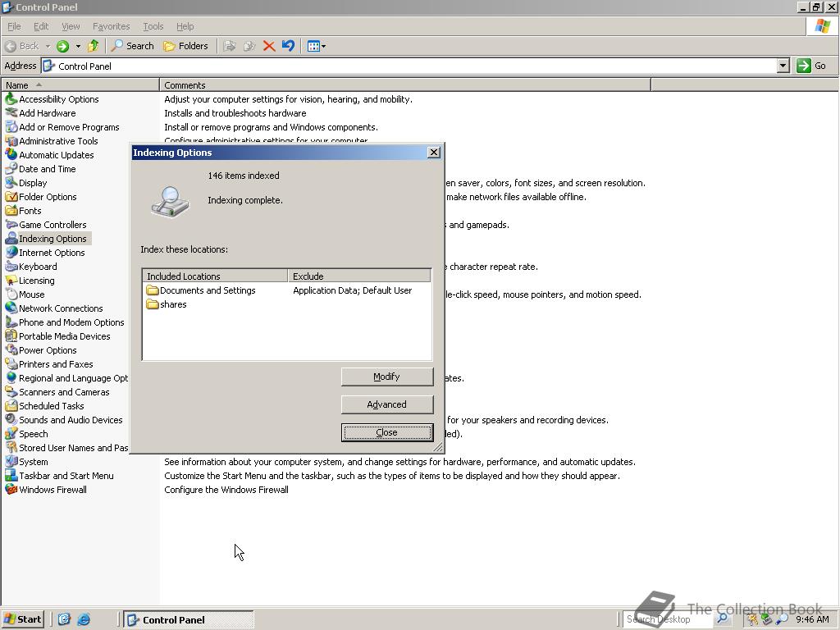
Task: Click the Undo toolbar icon
Action: pos(288,46)
